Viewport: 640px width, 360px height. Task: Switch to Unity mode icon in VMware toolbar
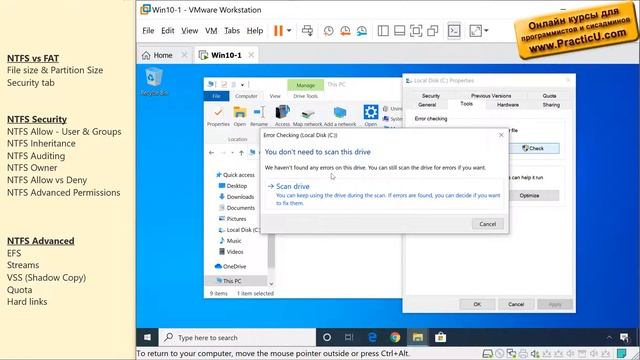[x=433, y=31]
